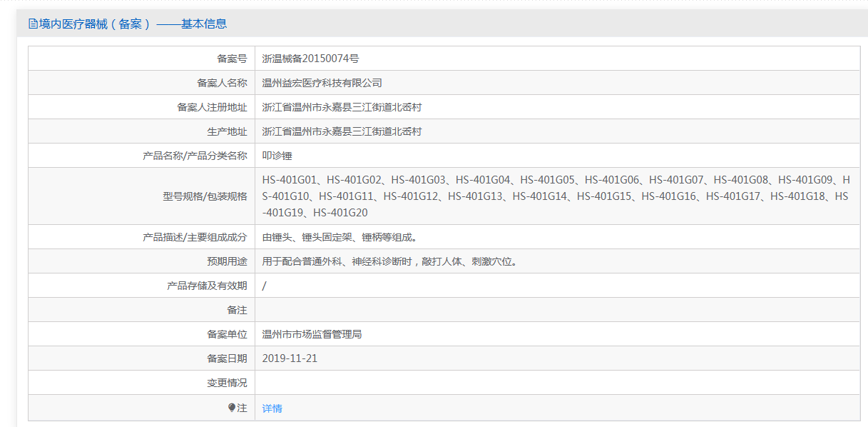Click the bullet icon next to 注
The height and width of the screenshot is (427, 868).
(x=232, y=408)
